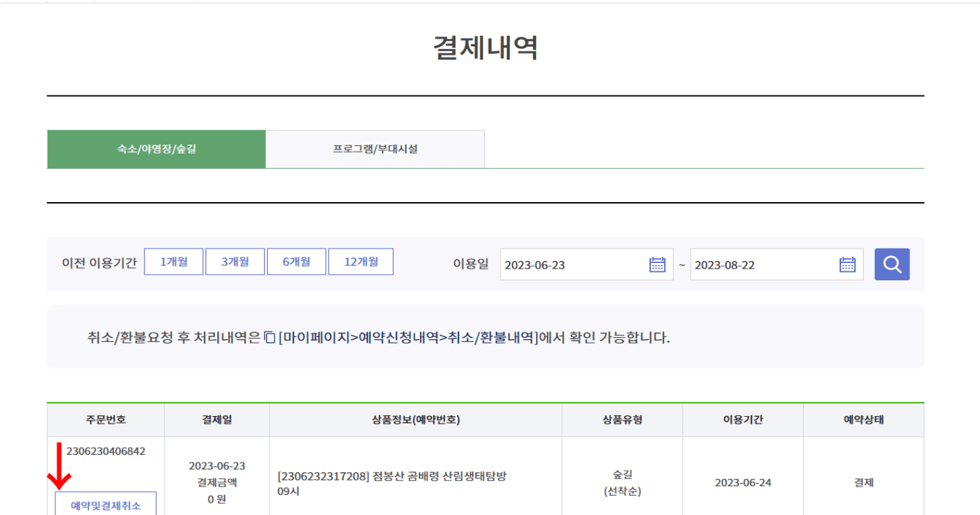Select the 12개월 period filter
This screenshot has height=515, width=980.
[x=360, y=261]
